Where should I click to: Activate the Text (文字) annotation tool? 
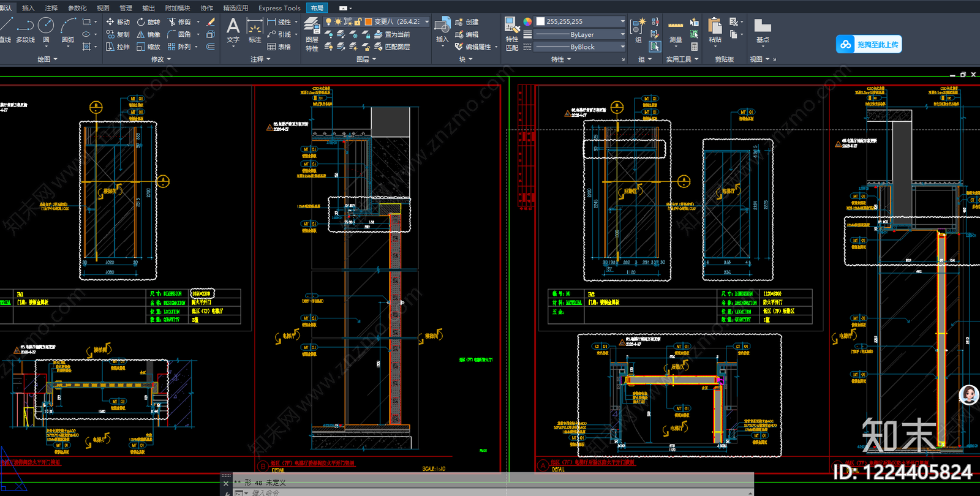(x=233, y=31)
